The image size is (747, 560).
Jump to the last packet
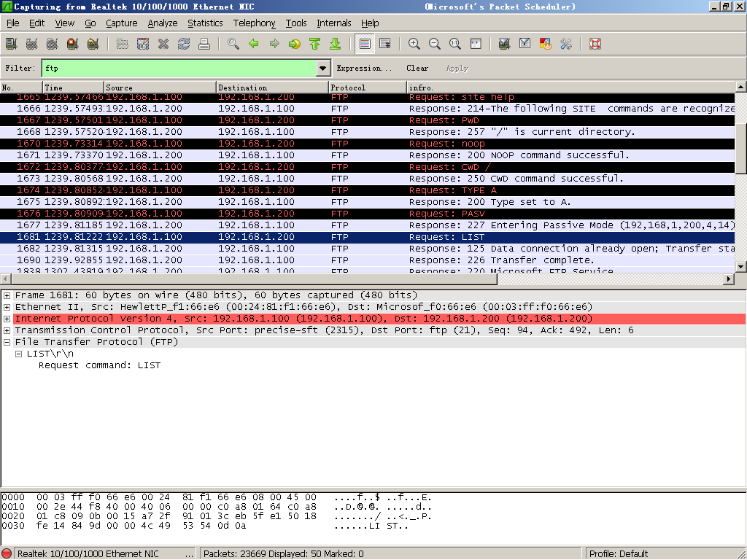(336, 44)
